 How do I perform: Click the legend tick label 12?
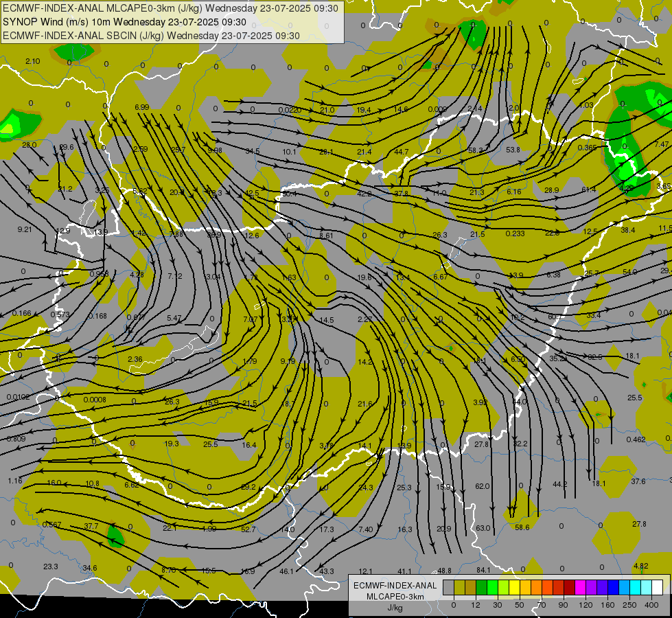pos(476,605)
